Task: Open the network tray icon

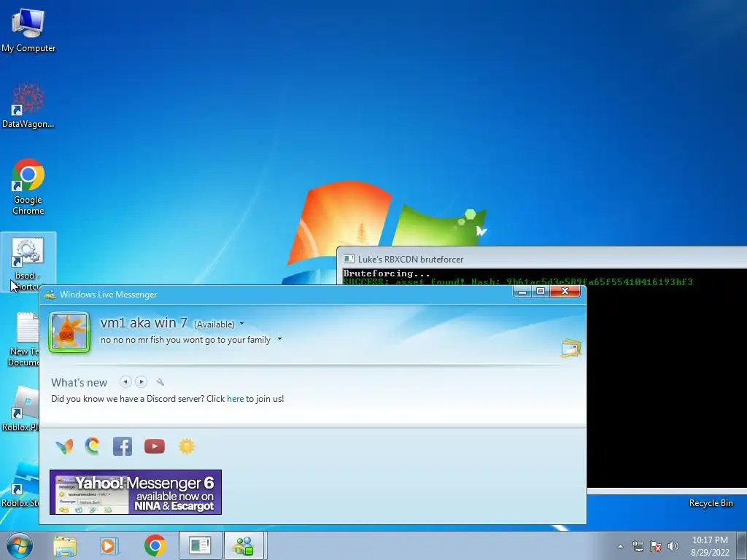Action: [x=638, y=546]
